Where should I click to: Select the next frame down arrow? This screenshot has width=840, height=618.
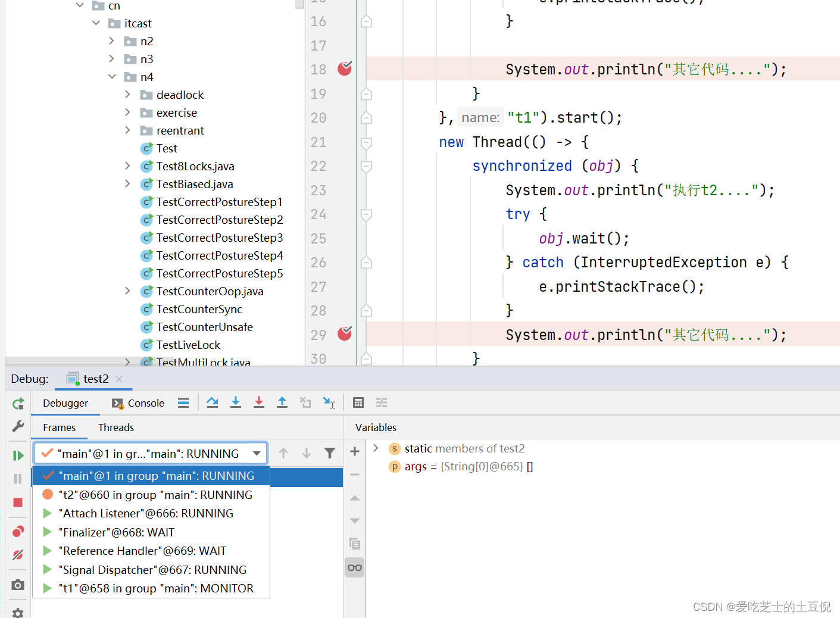[x=307, y=454]
